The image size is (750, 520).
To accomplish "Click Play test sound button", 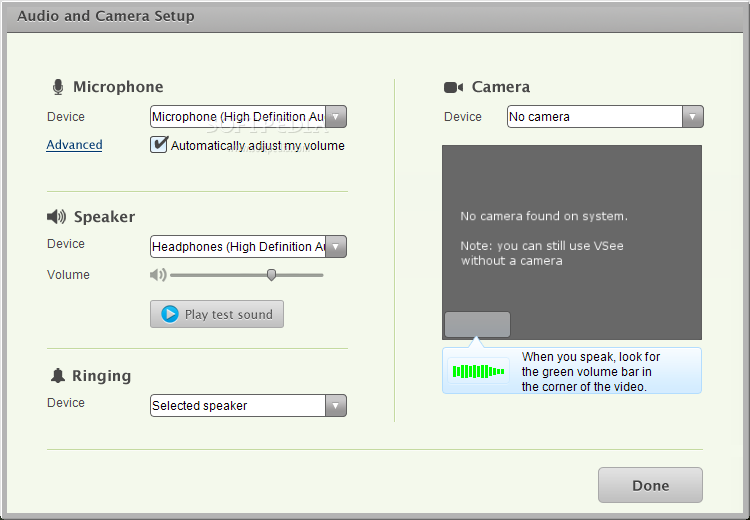I will pyautogui.click(x=217, y=314).
